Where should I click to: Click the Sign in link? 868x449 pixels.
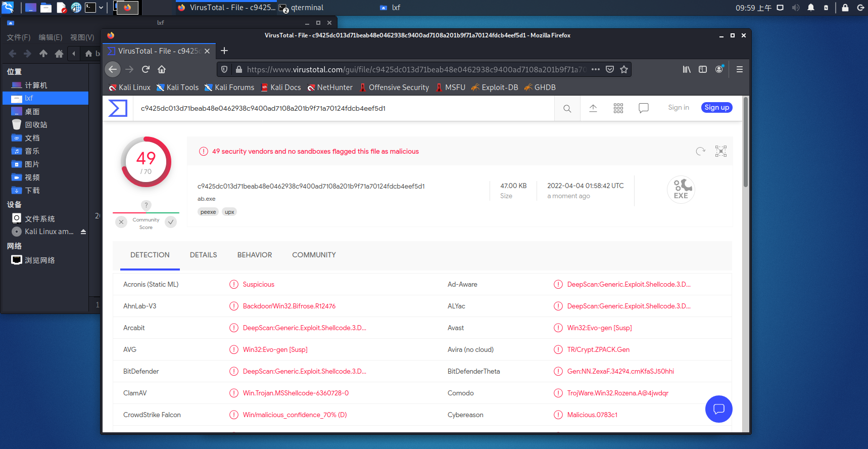(679, 108)
